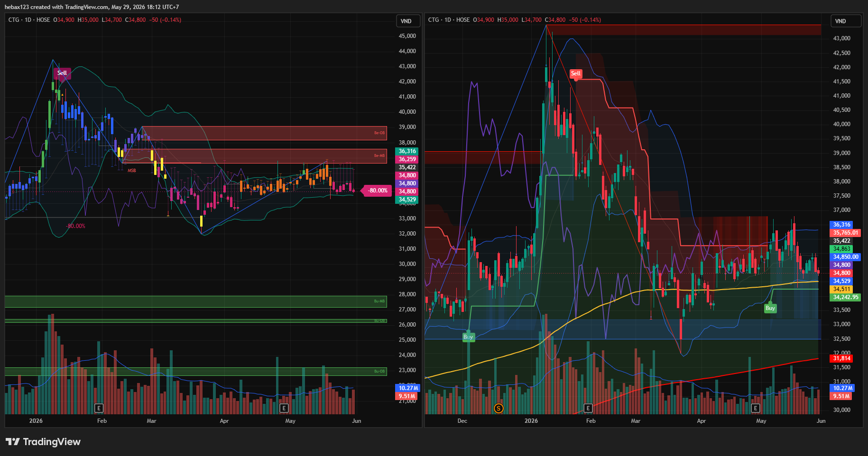Open the May earnings E marker in left chart
This screenshot has width=868, height=456.
(284, 408)
